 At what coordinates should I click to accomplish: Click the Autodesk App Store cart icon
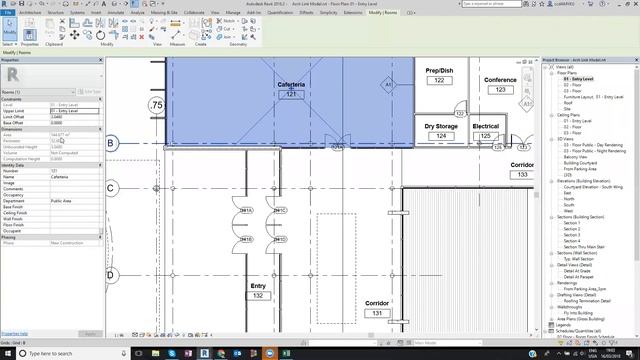590,4
